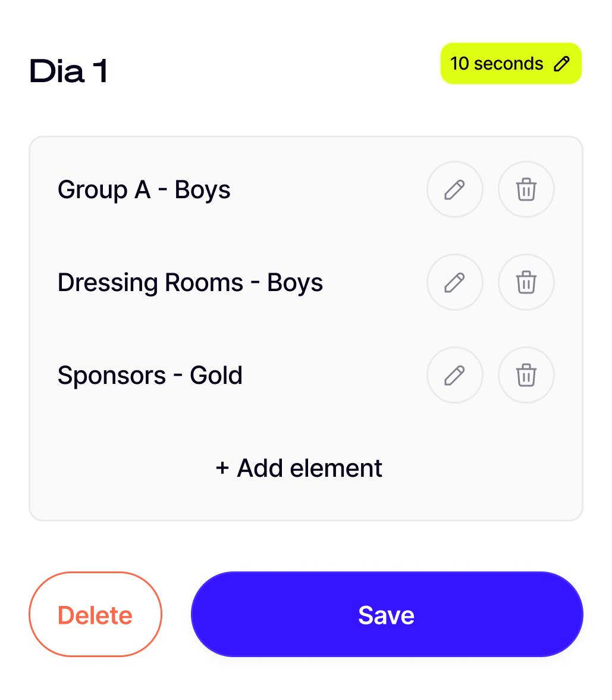612x700 pixels.
Task: Remove Group A - Boys with trash icon
Action: [526, 190]
